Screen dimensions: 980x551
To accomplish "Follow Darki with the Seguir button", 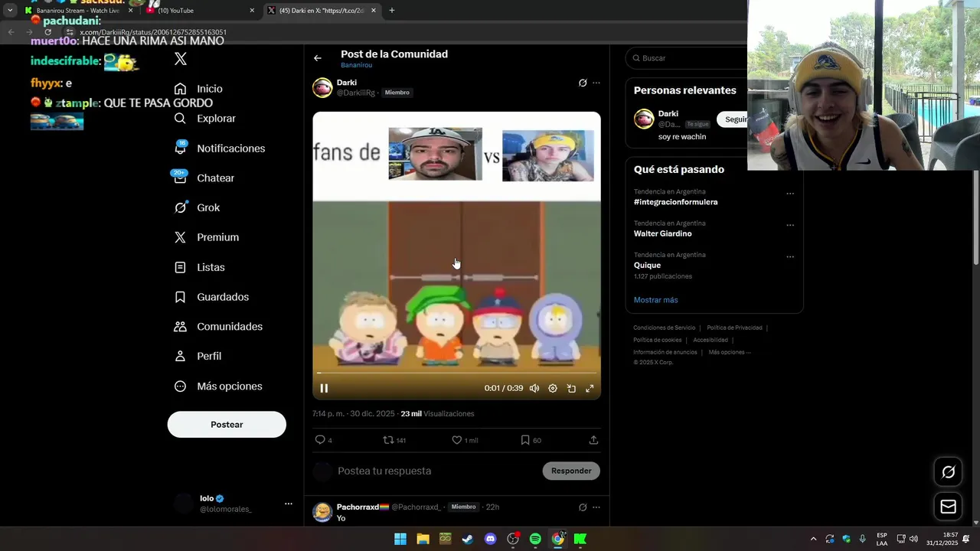I will pyautogui.click(x=733, y=119).
